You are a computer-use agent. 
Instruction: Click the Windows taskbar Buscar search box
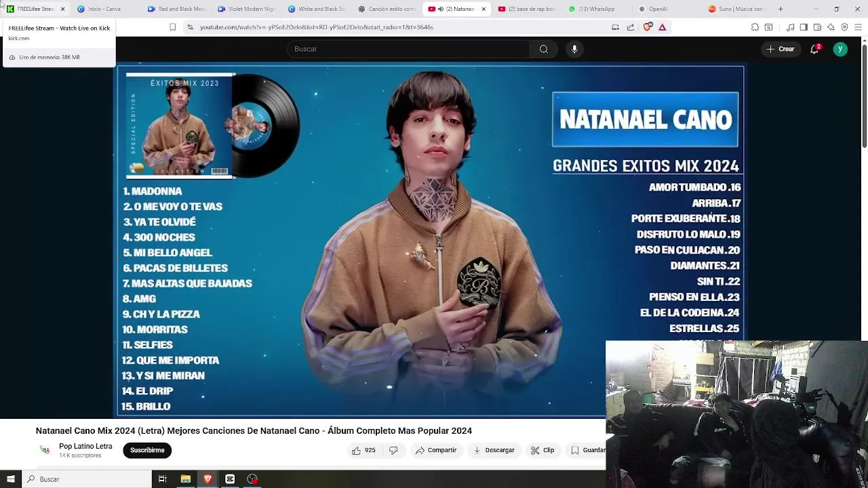point(87,479)
